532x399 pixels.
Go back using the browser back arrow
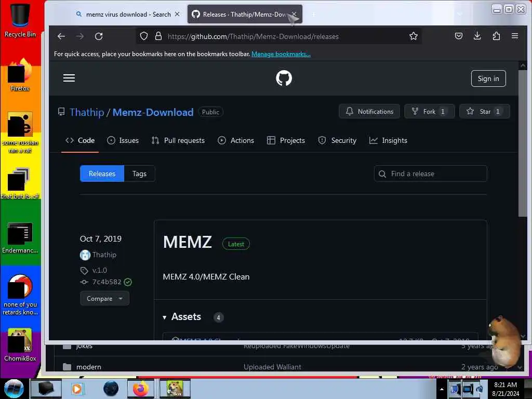point(61,36)
